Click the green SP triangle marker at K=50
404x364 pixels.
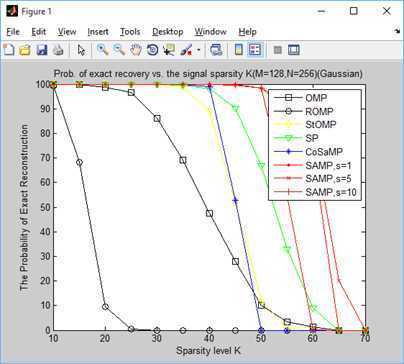tap(261, 166)
